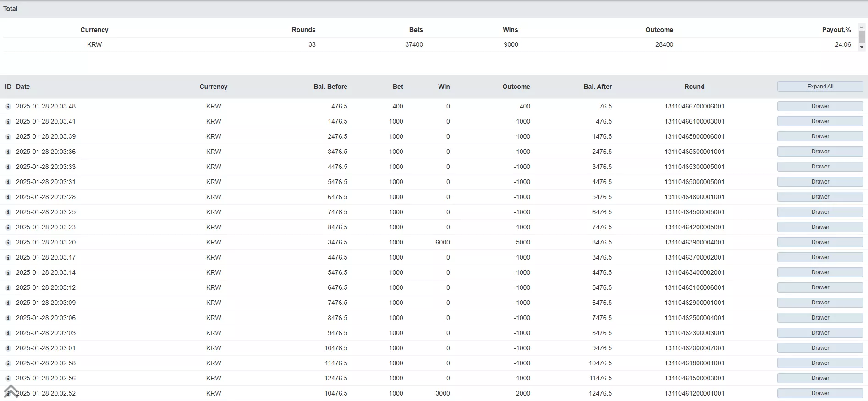Open Drawer for round 13110461500003001
Viewport: 868px width, 401px height.
coord(820,378)
